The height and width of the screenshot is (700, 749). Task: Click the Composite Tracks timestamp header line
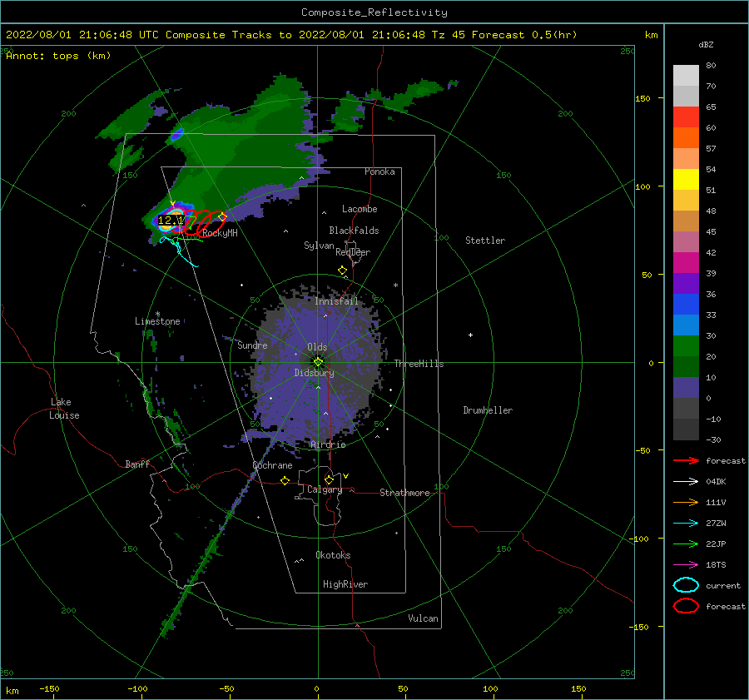click(x=291, y=35)
